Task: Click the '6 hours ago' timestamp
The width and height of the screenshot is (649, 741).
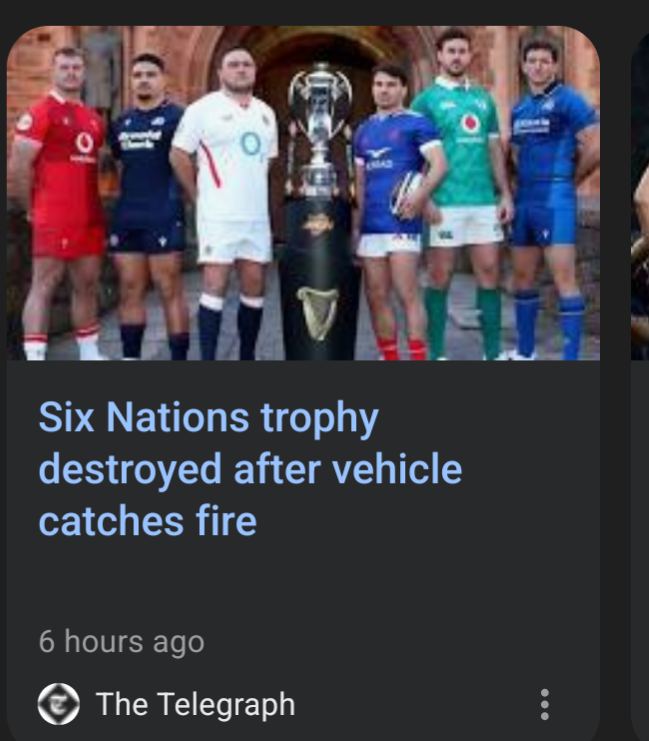Action: (x=121, y=641)
